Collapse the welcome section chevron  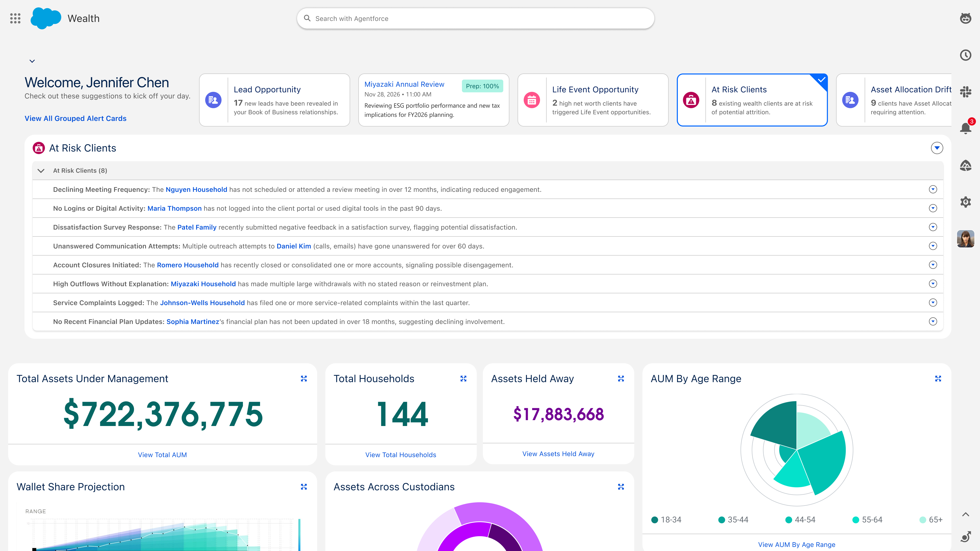[32, 61]
